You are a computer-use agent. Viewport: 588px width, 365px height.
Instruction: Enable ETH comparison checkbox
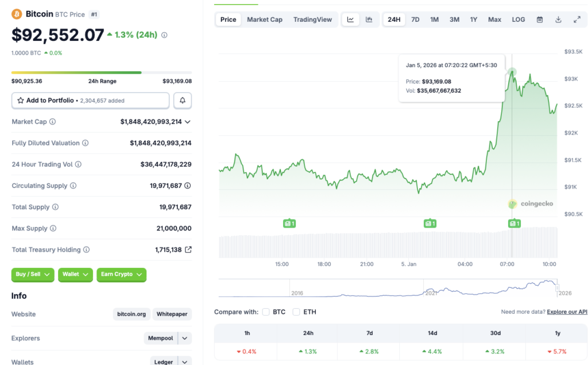tap(296, 311)
